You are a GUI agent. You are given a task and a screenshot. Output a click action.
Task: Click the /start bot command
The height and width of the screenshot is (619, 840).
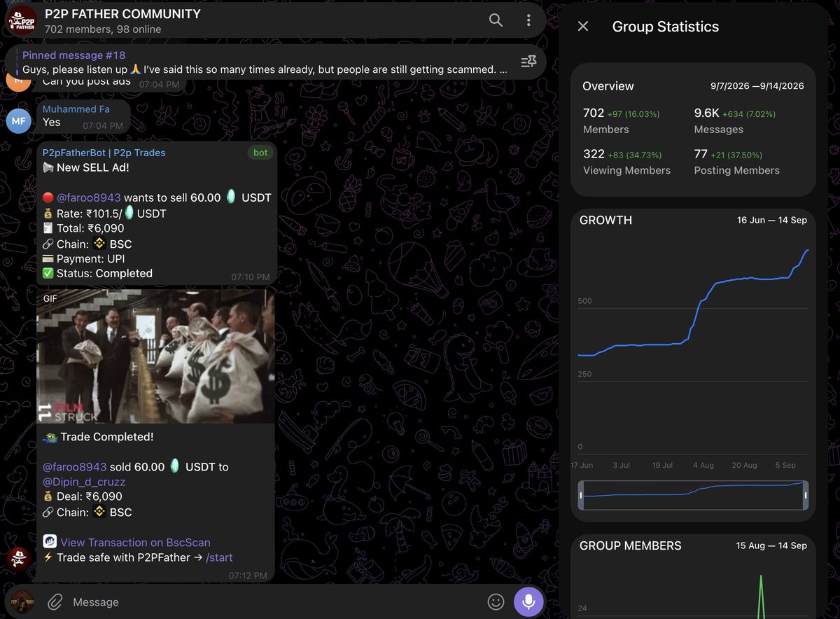point(220,558)
